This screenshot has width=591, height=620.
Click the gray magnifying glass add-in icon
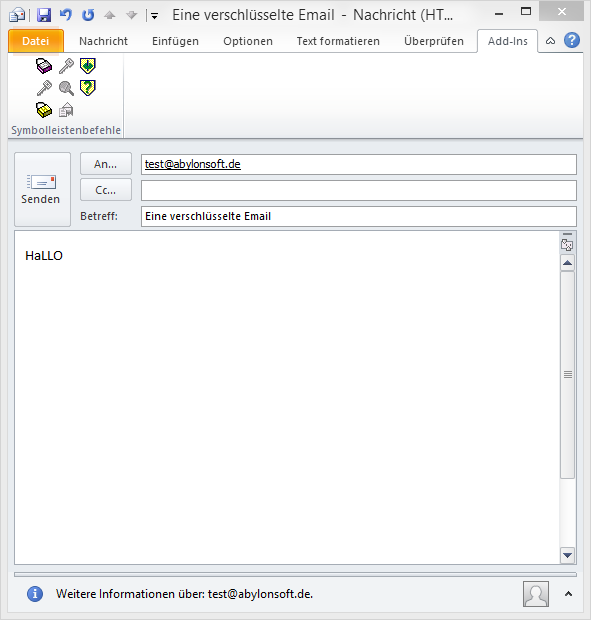[66, 88]
